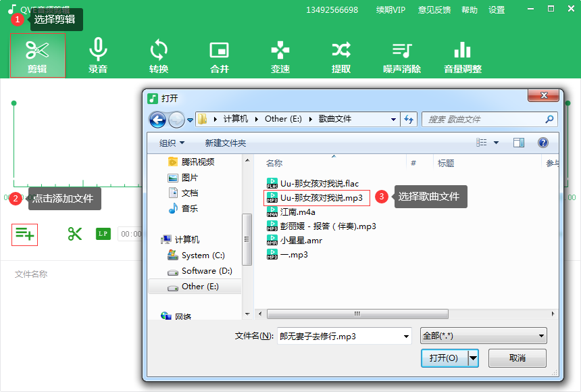
Task: Close the 打开 dialog
Action: pos(543,95)
